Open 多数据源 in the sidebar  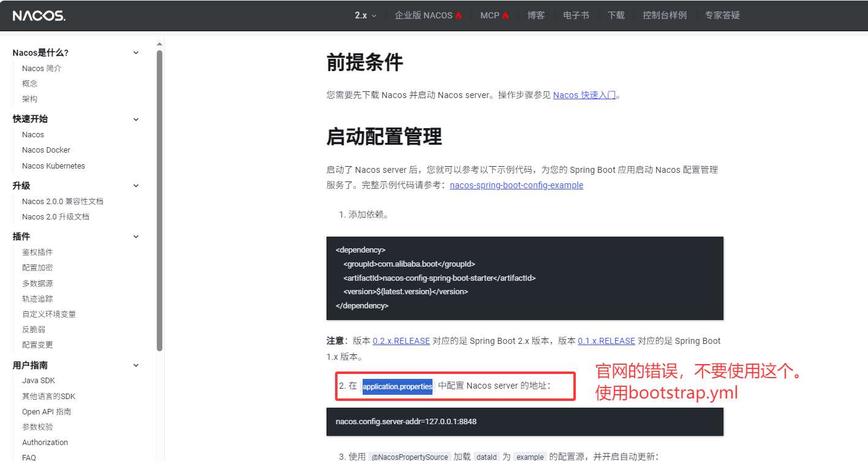tap(37, 283)
